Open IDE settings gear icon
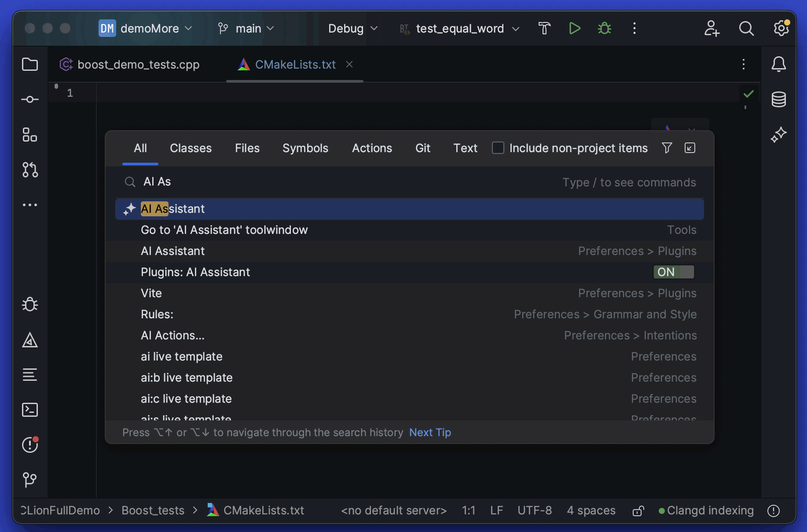Screen dimensions: 807x532 781,29
